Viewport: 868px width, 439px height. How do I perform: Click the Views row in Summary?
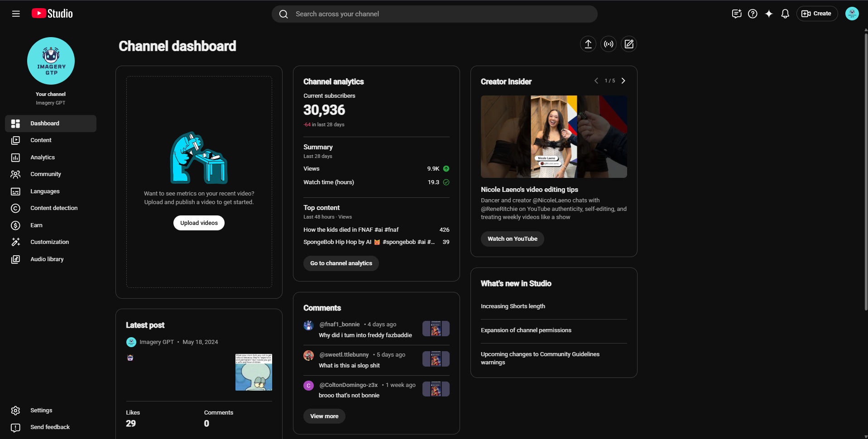point(376,169)
